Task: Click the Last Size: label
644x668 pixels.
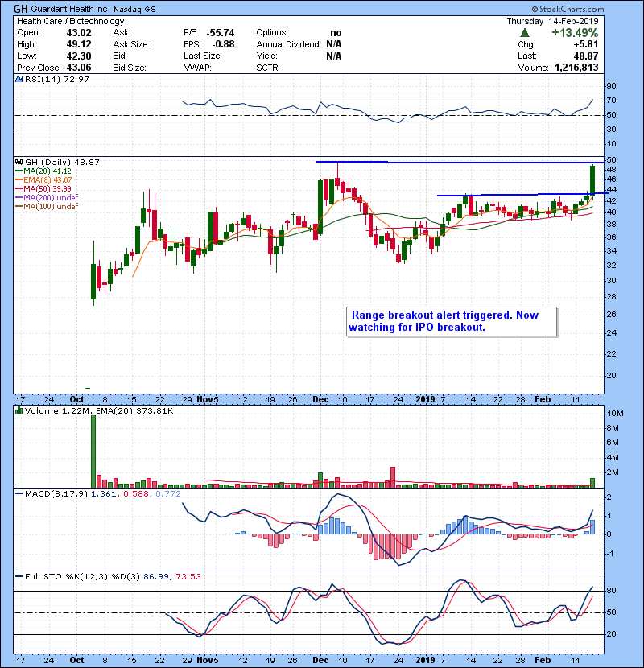Action: pos(202,56)
